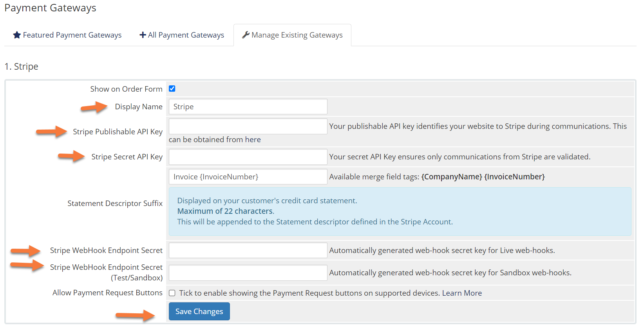
Task: Uncheck the Show on Order Form checkbox
Action: 172,89
